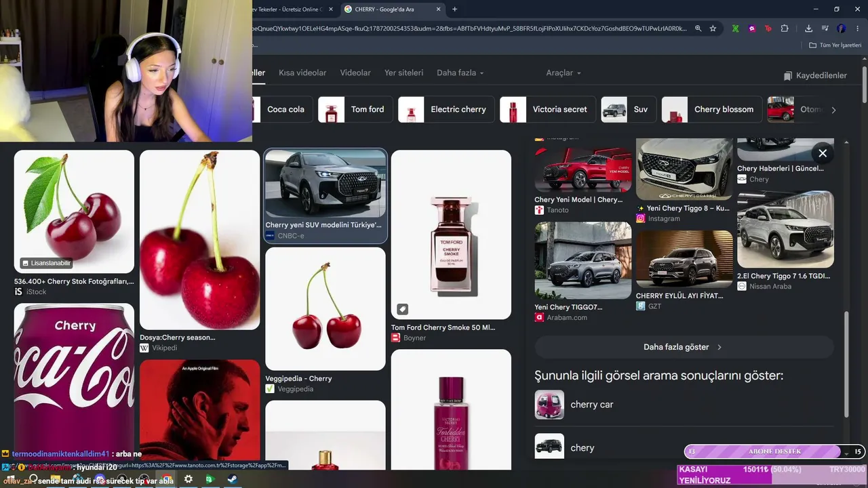Filter images by Cherry blossom chip

click(711, 109)
